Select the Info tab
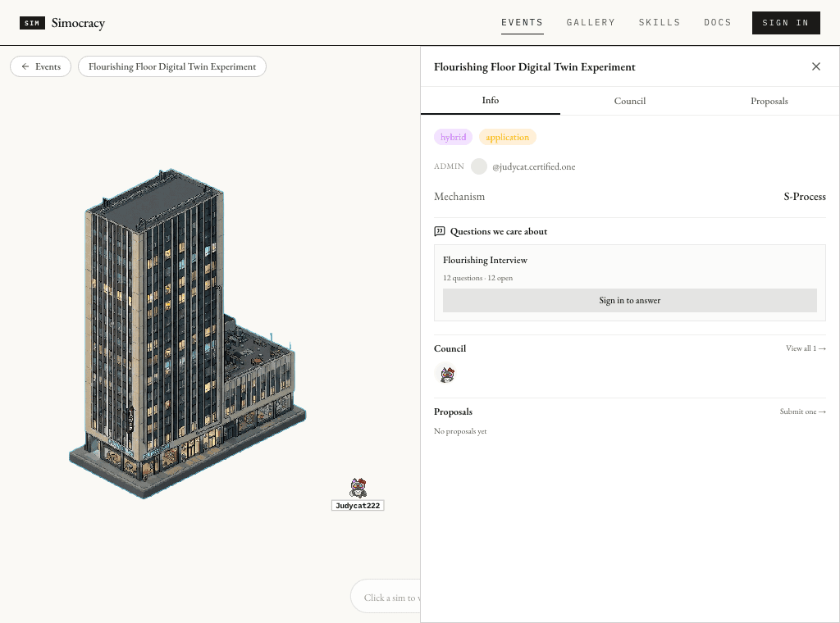The width and height of the screenshot is (840, 623). 491,101
